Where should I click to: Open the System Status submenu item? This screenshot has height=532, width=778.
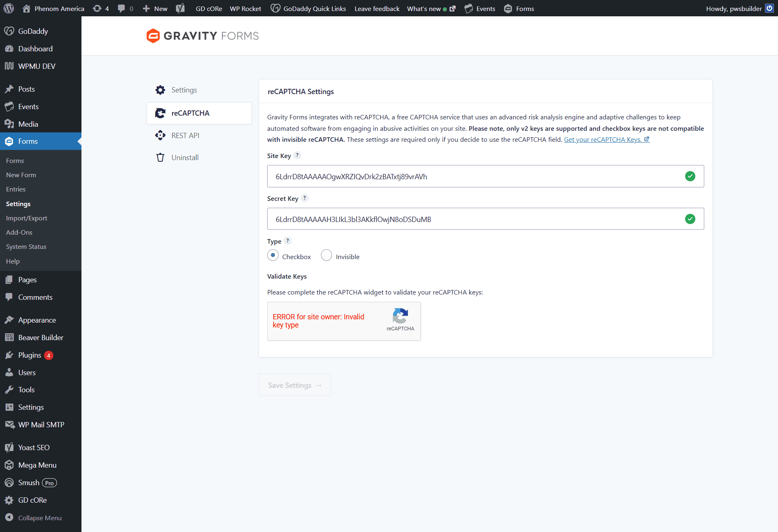pyautogui.click(x=26, y=247)
